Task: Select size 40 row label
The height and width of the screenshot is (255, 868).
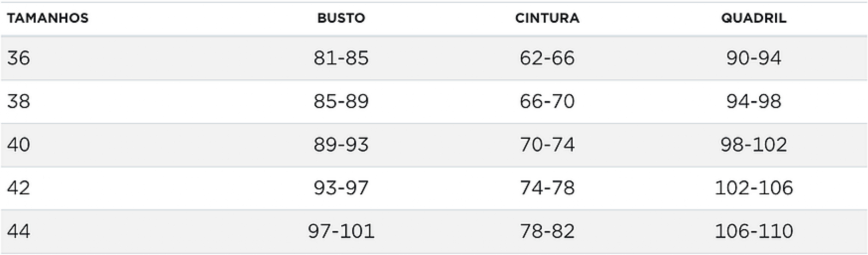Action: [x=19, y=145]
